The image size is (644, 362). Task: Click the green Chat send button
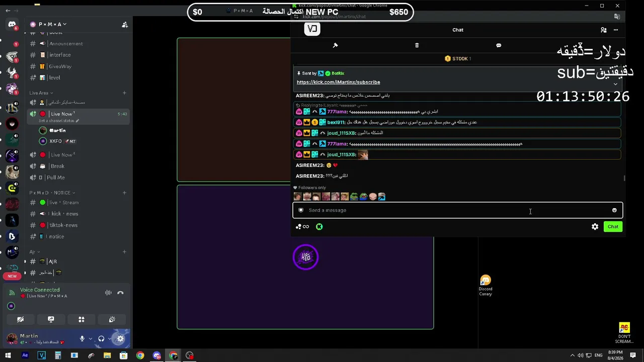(613, 227)
